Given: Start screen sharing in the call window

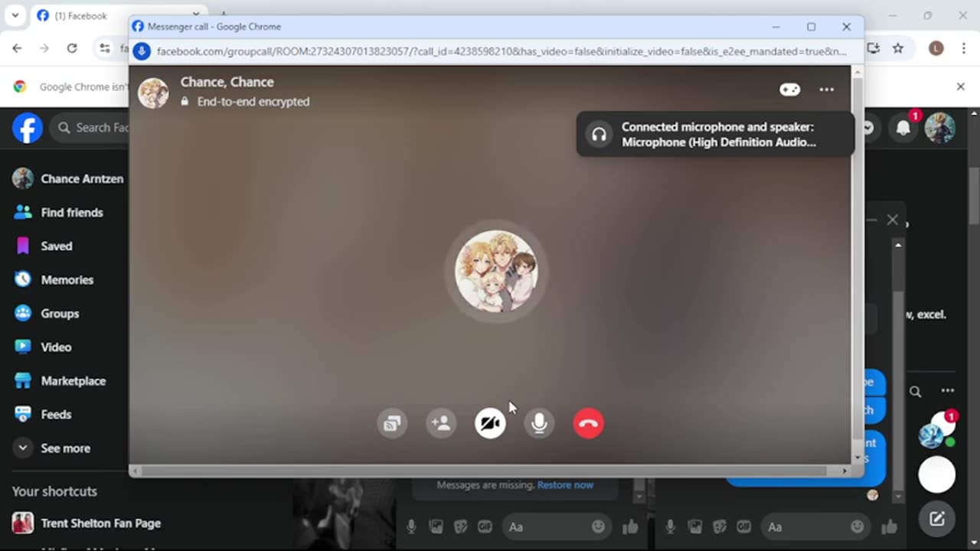Looking at the screenshot, I should (x=392, y=423).
